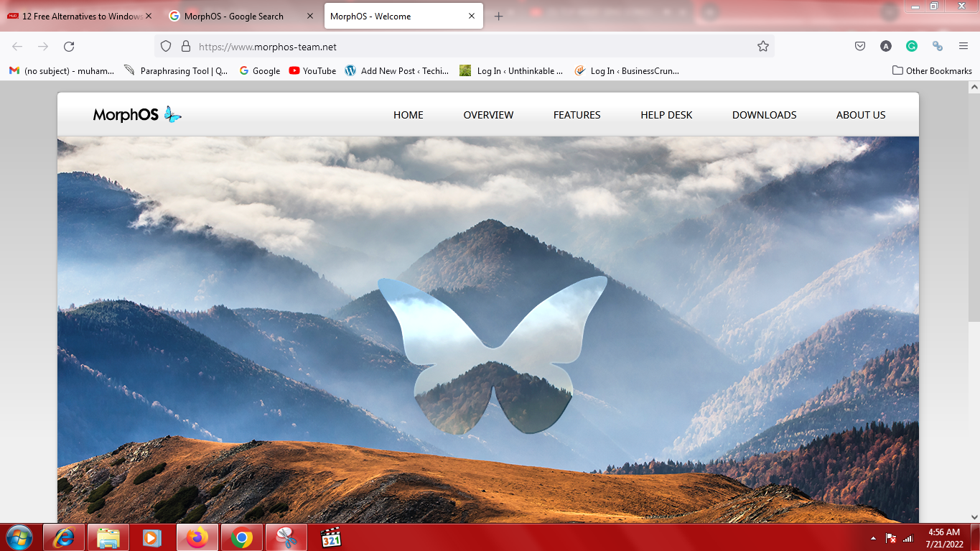Open Windows Media Player from taskbar
980x551 pixels.
point(152,537)
